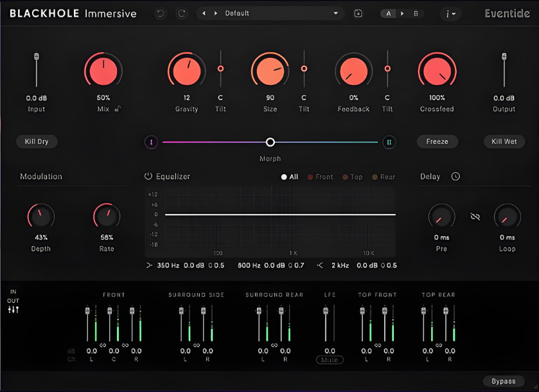Click the Front C channel fader

click(x=110, y=311)
